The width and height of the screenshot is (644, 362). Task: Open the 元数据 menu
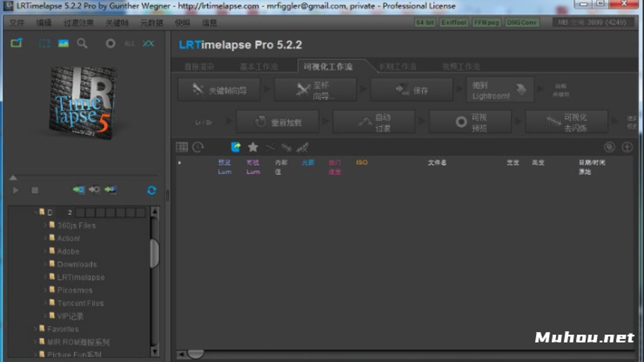coord(151,23)
